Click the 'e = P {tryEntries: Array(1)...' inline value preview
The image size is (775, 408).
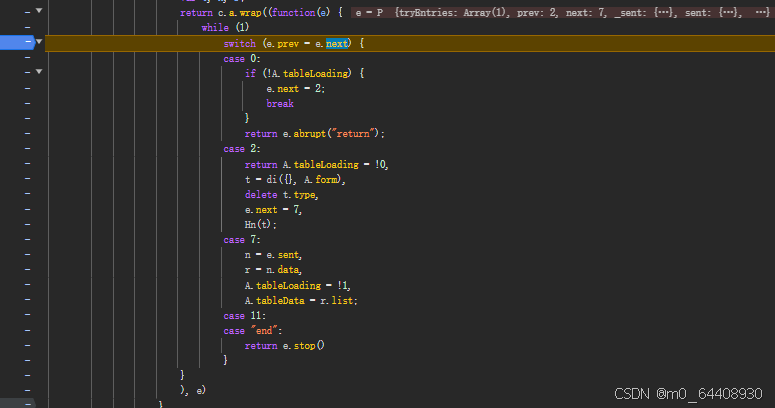(562, 13)
